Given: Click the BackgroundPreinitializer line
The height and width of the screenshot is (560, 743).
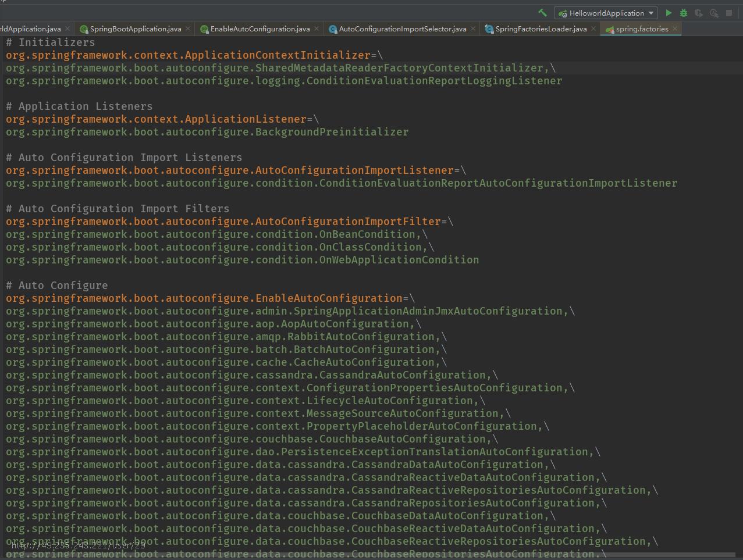Looking at the screenshot, I should (x=207, y=132).
